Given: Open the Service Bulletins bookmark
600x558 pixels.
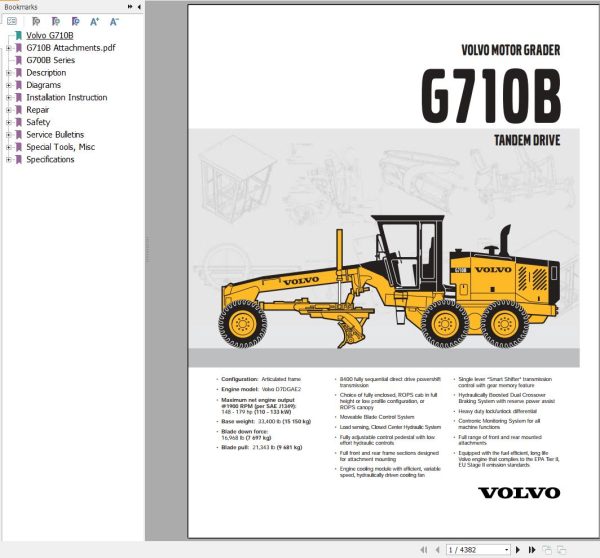Looking at the screenshot, I should (55, 135).
